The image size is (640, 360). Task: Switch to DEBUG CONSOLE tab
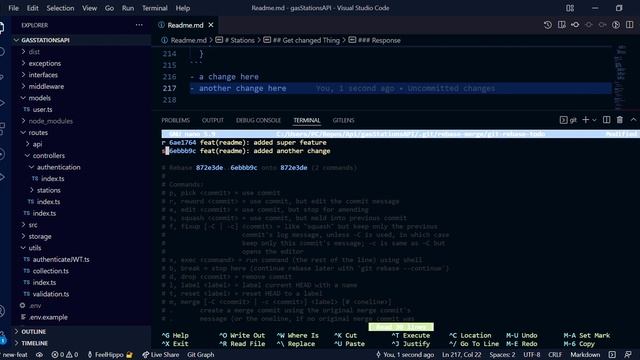point(258,120)
